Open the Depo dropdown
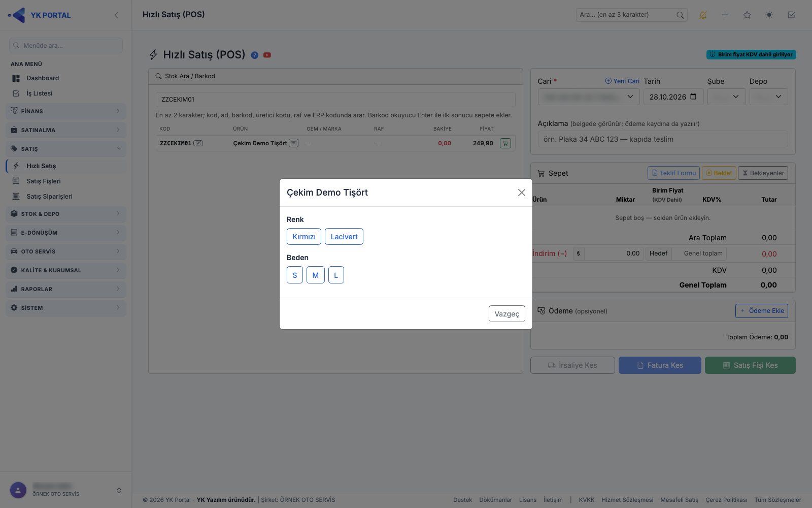Image resolution: width=812 pixels, height=508 pixels. tap(769, 97)
